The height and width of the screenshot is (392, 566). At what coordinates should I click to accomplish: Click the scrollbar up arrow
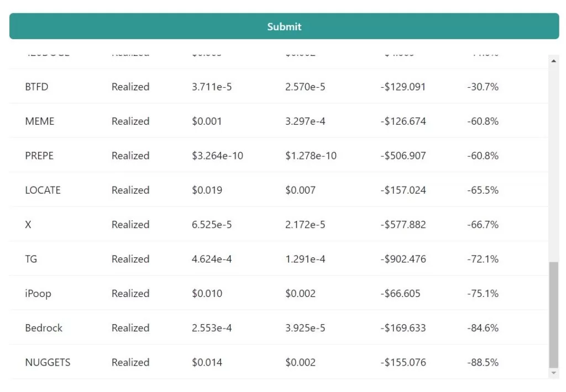coord(554,61)
